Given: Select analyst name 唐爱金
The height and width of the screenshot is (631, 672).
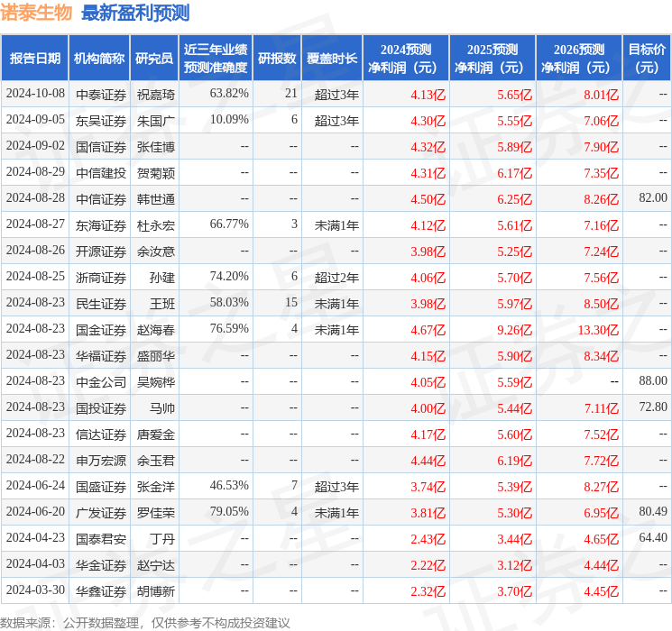Looking at the screenshot, I should pyautogui.click(x=155, y=434).
